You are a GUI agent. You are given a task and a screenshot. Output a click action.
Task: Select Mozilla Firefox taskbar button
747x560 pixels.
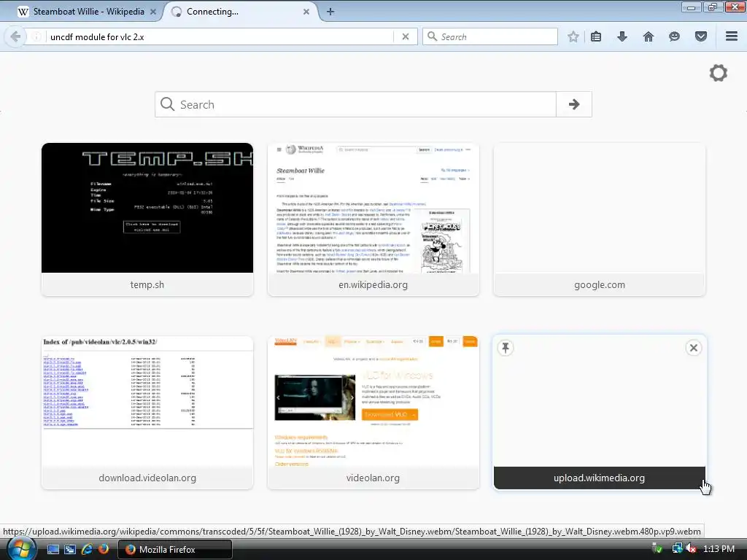(174, 549)
